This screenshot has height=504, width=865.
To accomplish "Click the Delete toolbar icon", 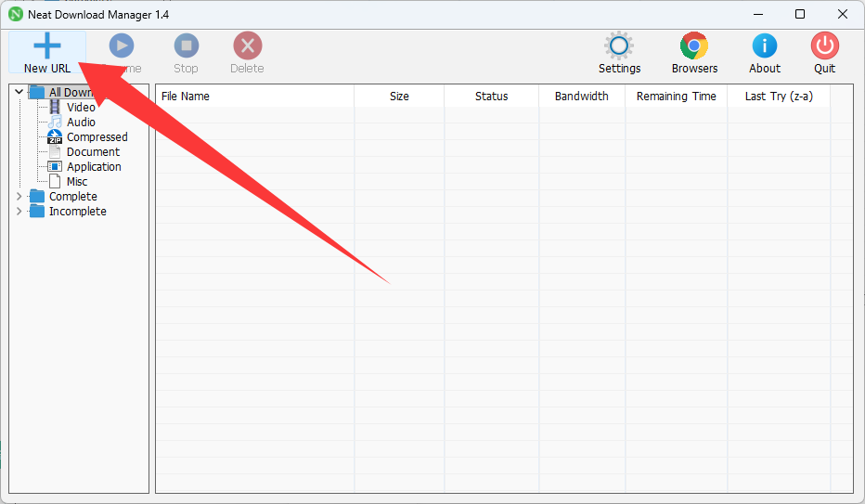I will 247,45.
